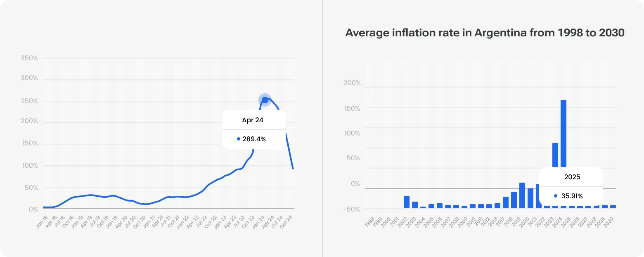Click the 289.4% tooltip value
644x257 pixels.
point(254,139)
